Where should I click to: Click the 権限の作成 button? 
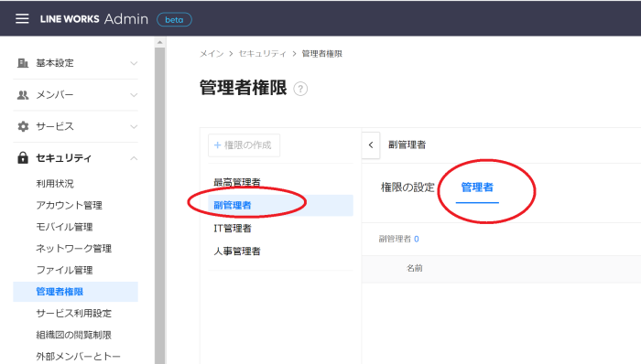244,145
